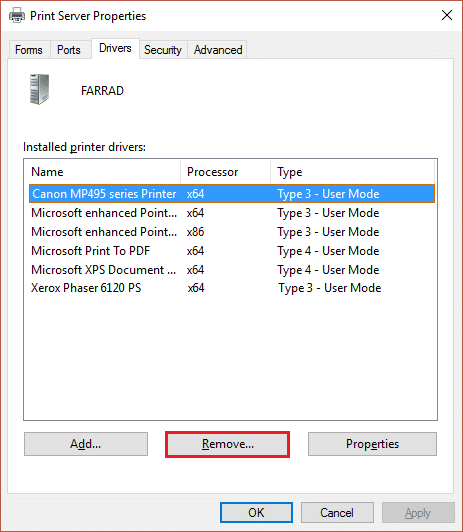Go to the Security tab
The image size is (463, 532).
163,50
